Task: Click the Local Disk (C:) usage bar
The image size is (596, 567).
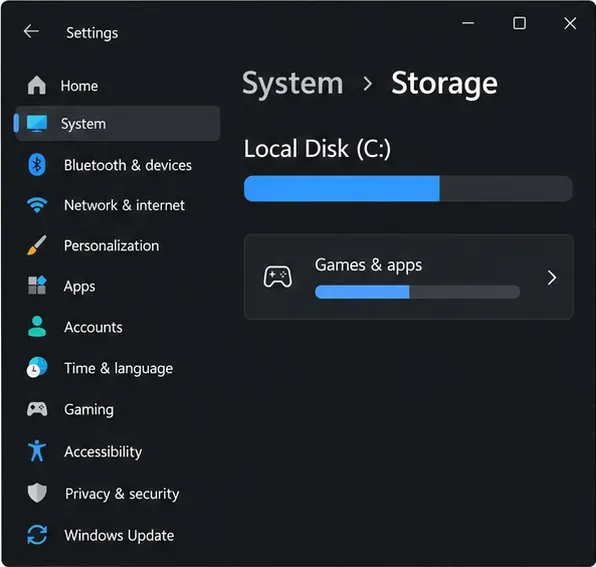Action: (x=408, y=188)
